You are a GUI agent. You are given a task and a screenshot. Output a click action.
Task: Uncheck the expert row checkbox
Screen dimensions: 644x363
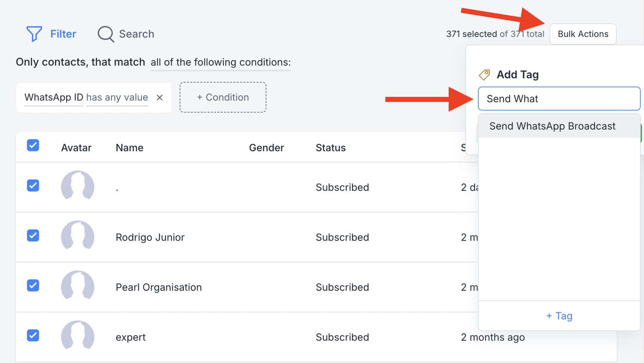click(33, 335)
